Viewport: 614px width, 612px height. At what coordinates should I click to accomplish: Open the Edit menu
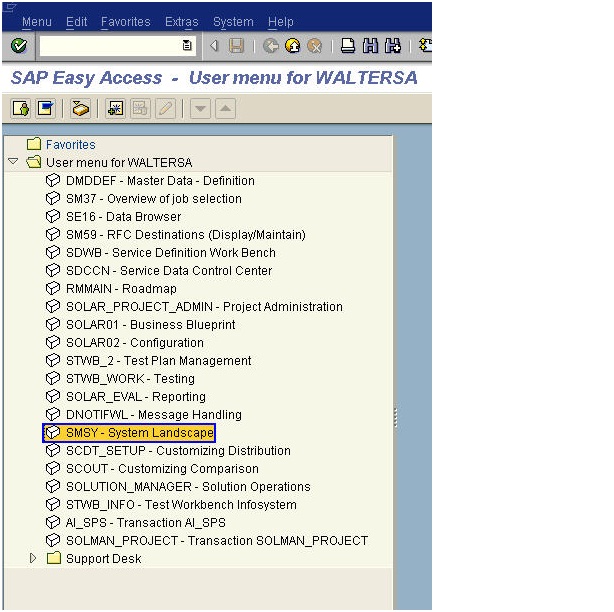pyautogui.click(x=76, y=22)
